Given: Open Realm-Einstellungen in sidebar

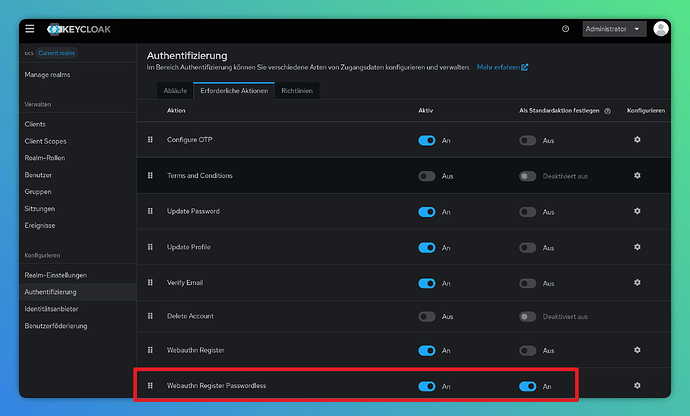Looking at the screenshot, I should (x=56, y=275).
